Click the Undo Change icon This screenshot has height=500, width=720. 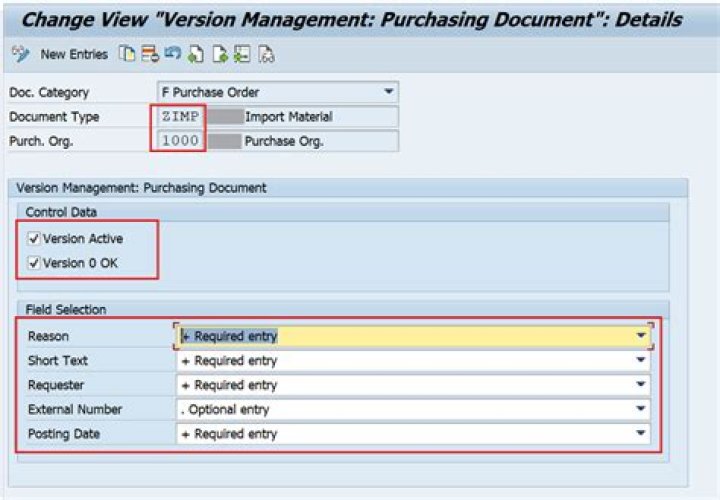point(173,54)
